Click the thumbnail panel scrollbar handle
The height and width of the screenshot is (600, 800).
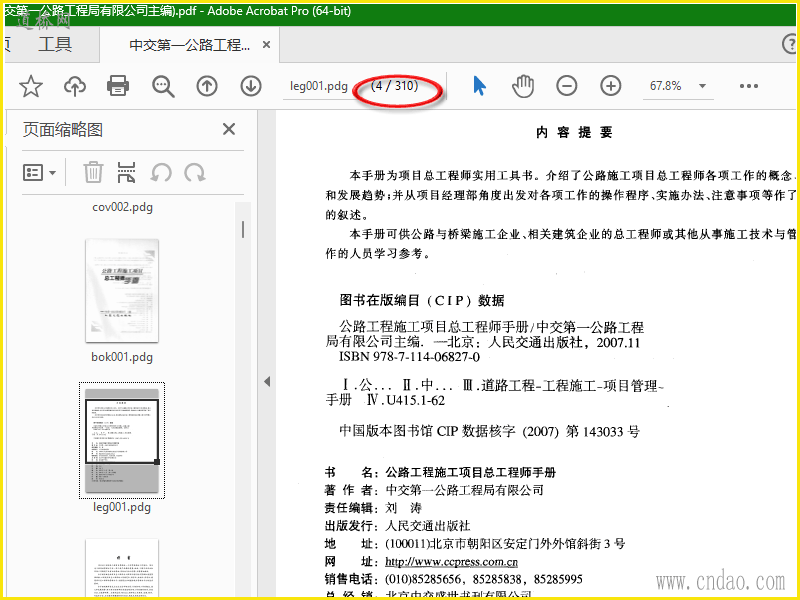pos(243,230)
